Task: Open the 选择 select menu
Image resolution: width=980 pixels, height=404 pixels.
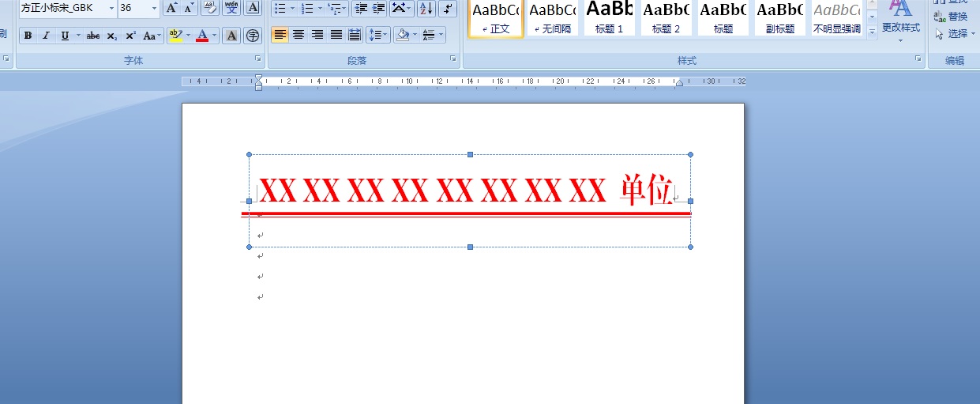Action: coord(954,34)
